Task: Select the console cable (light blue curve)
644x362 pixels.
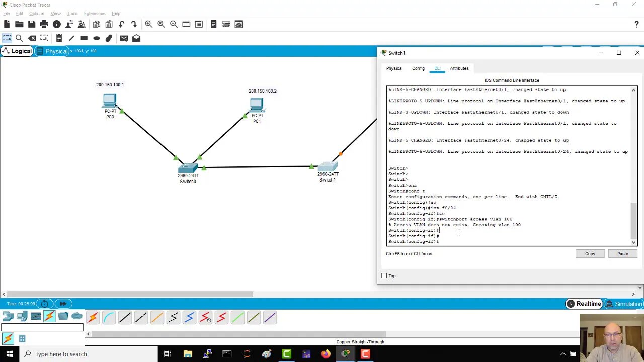Action: click(109, 317)
